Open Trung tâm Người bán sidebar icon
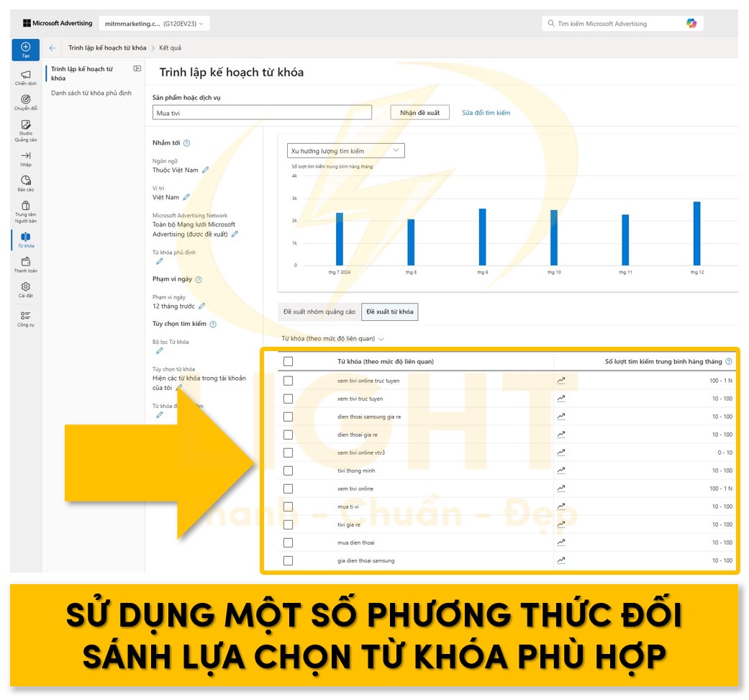This screenshot has height=700, width=749. pos(25,212)
